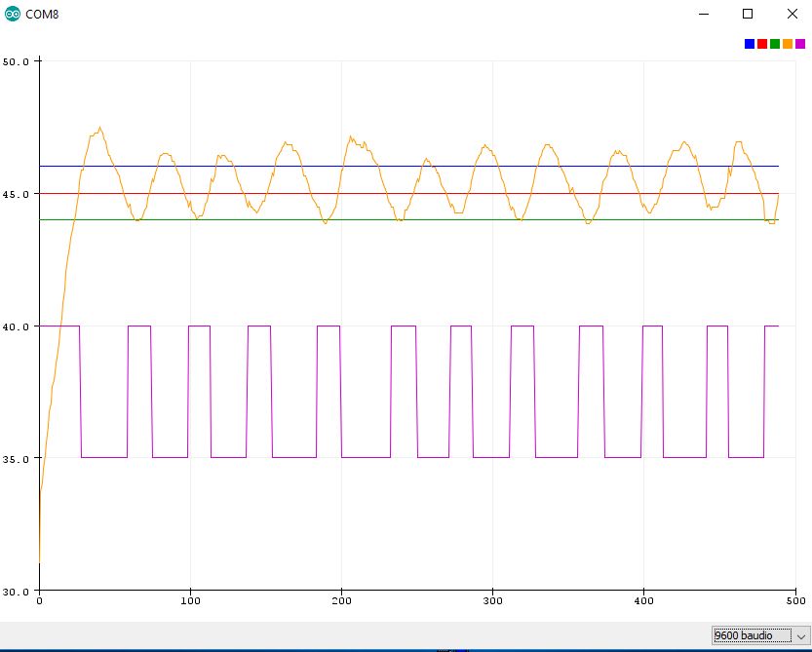Click the 40.0 label on the Y axis
Screen dimensions: 812x652
(x=17, y=326)
